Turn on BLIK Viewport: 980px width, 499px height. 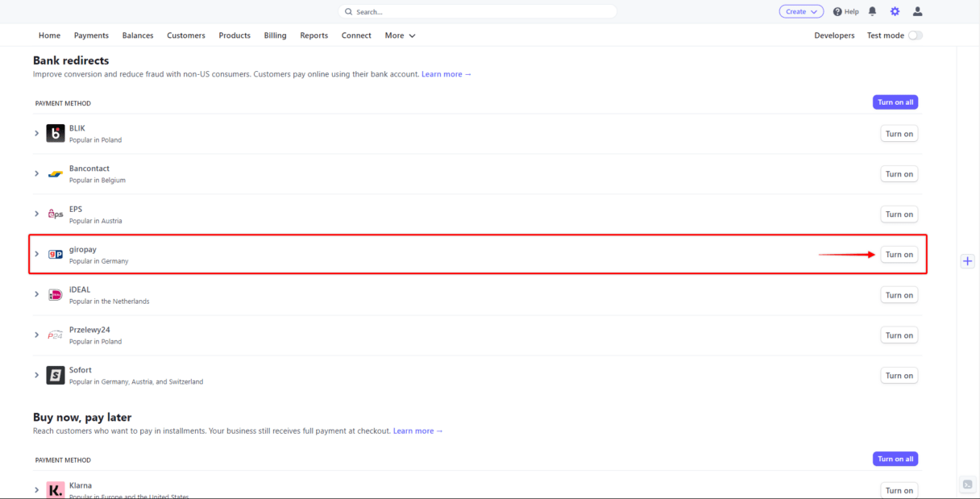pos(899,134)
